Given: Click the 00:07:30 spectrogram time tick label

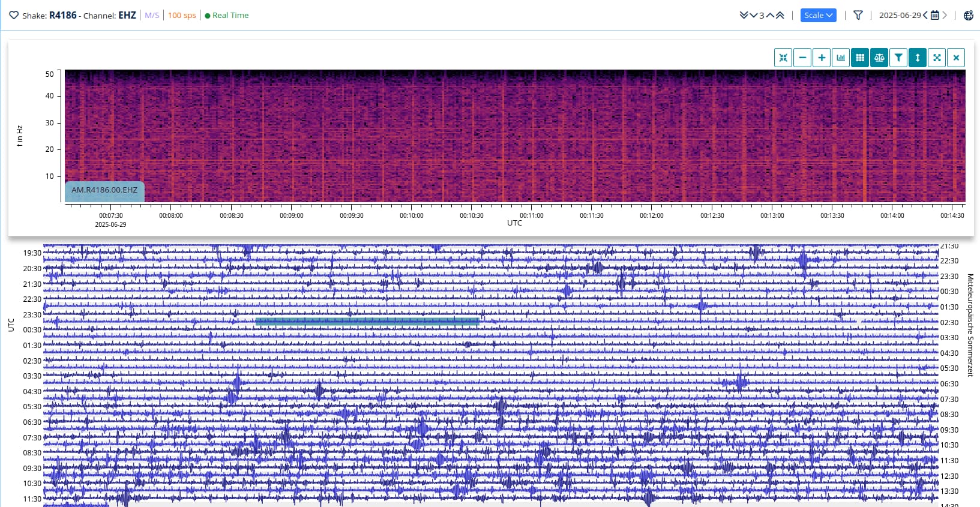Looking at the screenshot, I should tap(111, 215).
